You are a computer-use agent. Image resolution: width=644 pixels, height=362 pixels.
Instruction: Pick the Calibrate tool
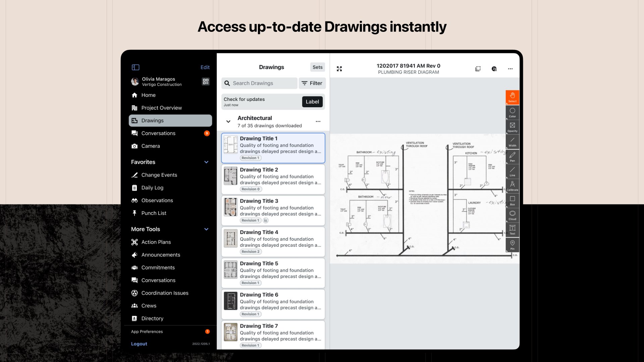[512, 185]
